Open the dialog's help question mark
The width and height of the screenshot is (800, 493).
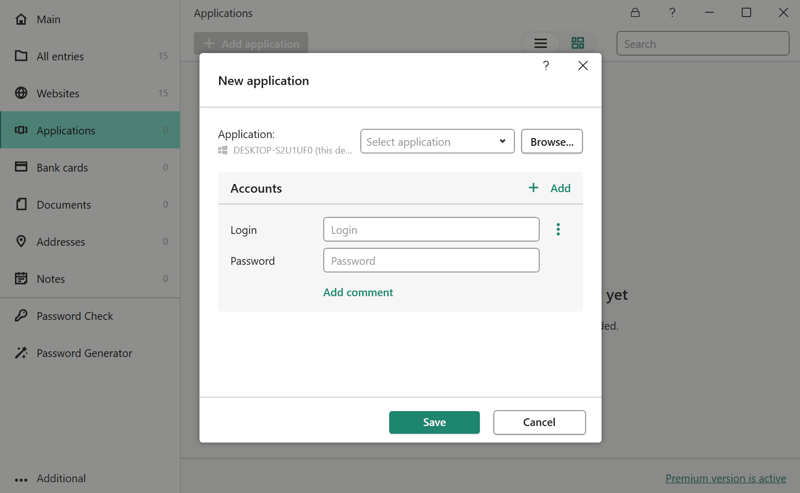(546, 66)
